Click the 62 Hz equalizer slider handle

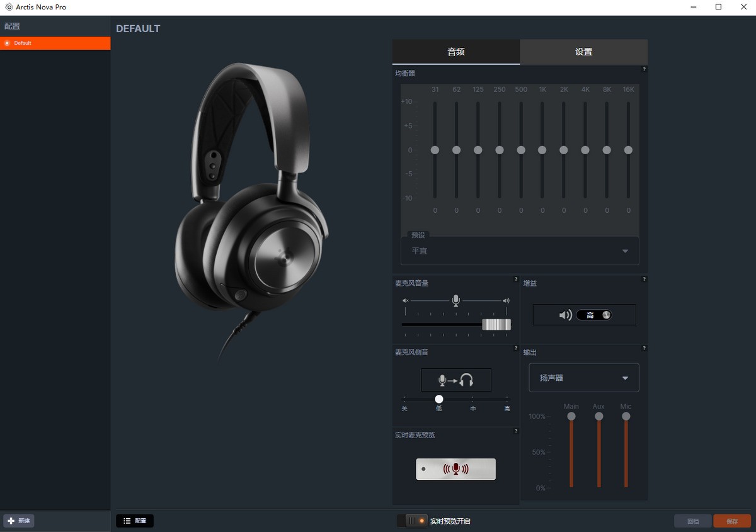tap(456, 150)
